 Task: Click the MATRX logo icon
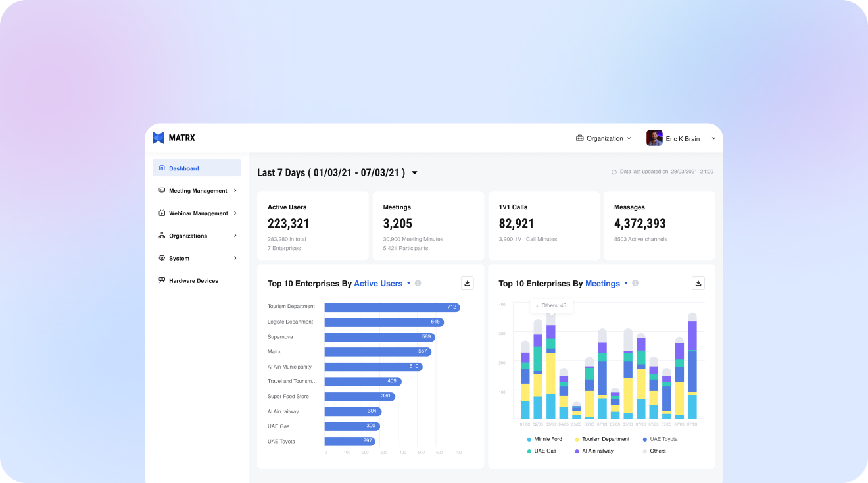point(158,138)
